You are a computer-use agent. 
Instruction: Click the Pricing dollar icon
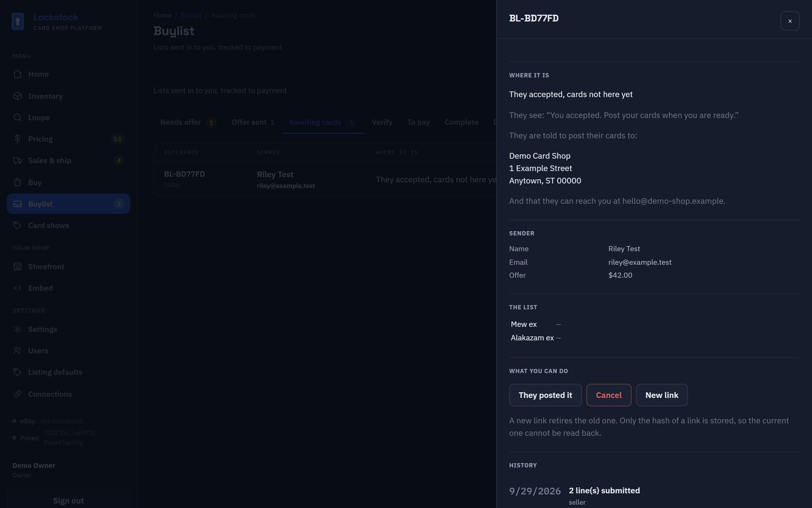pyautogui.click(x=17, y=139)
